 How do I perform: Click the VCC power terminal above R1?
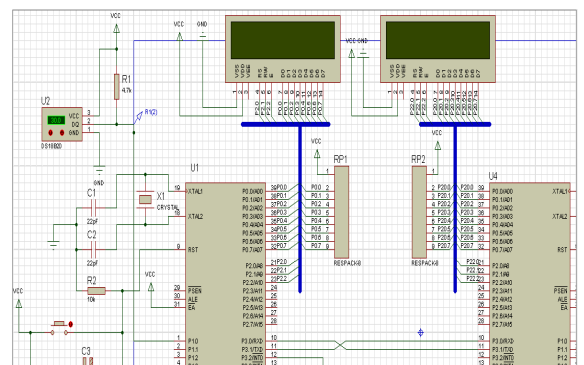point(117,28)
